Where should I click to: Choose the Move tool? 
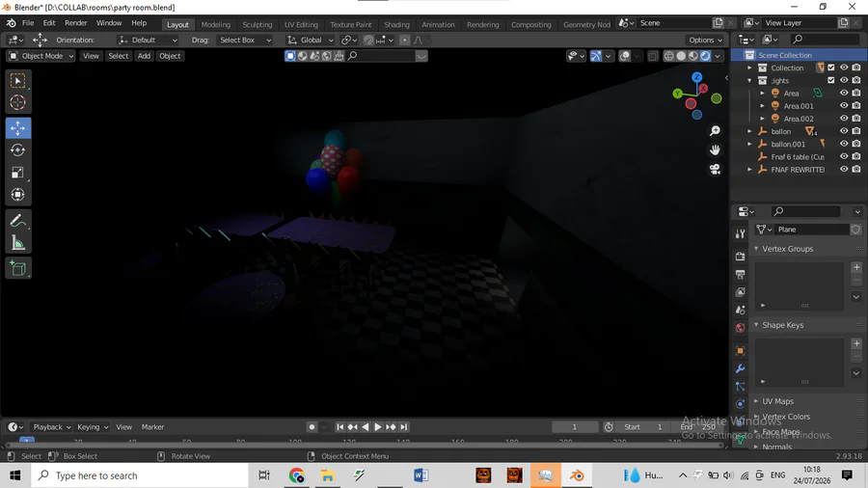(17, 128)
